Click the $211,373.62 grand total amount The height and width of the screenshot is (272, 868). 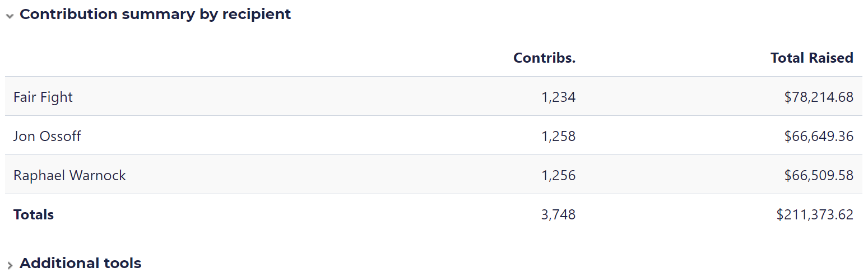pyautogui.click(x=815, y=214)
